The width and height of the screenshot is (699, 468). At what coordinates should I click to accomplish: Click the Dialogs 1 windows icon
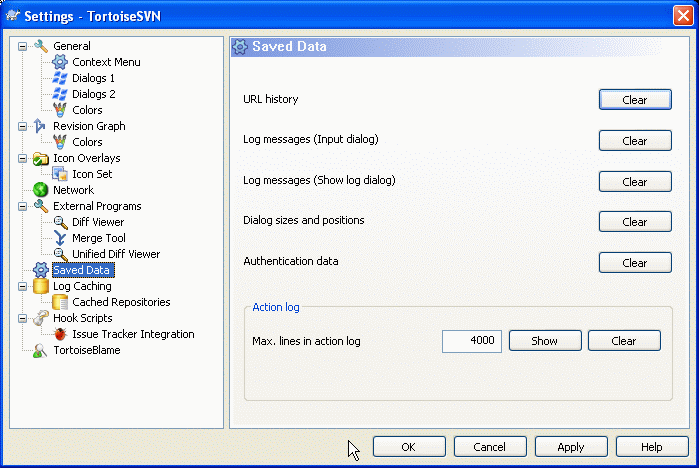pyautogui.click(x=60, y=78)
